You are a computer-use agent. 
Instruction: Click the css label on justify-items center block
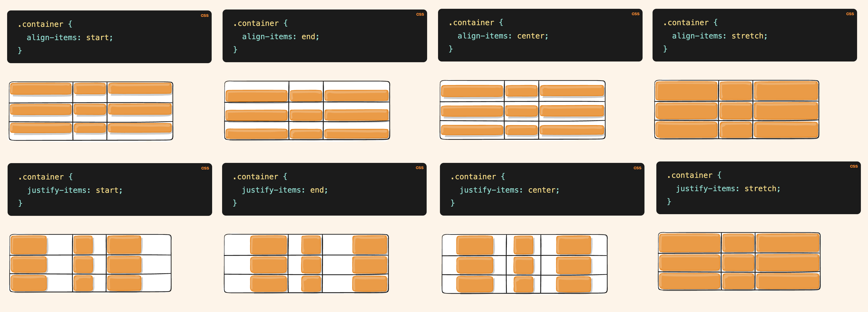pos(637,168)
